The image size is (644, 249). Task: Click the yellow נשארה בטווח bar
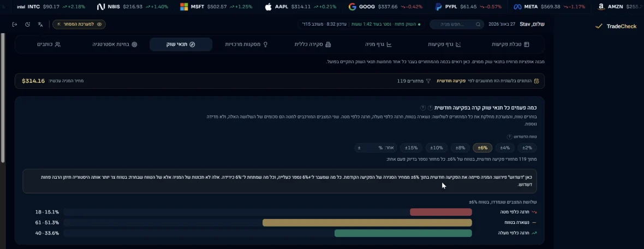tap(367, 223)
